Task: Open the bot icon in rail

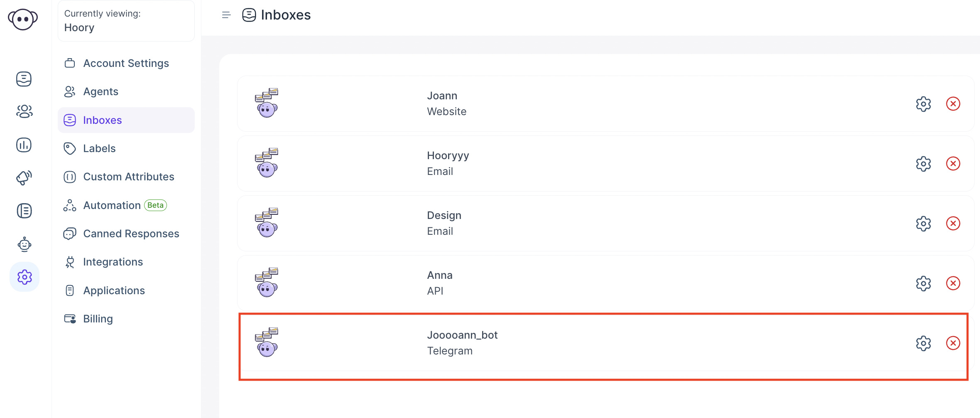Action: pos(24,244)
